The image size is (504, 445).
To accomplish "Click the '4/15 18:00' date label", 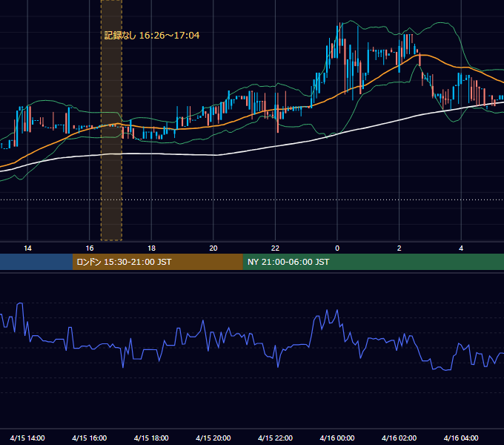I will point(151,438).
